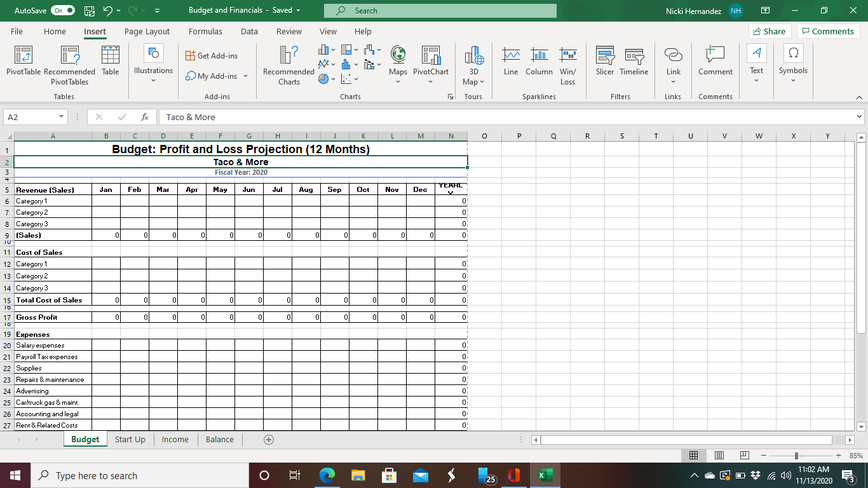The width and height of the screenshot is (868, 488).
Task: Insert a Hierarchy chart
Action: [x=348, y=50]
